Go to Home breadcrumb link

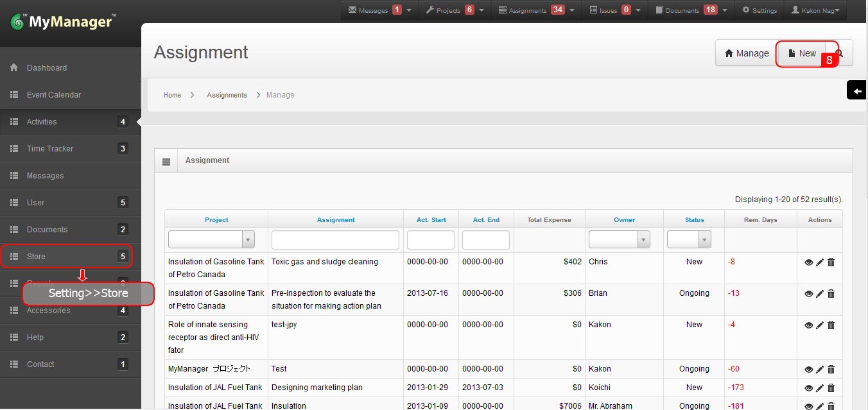tap(172, 95)
